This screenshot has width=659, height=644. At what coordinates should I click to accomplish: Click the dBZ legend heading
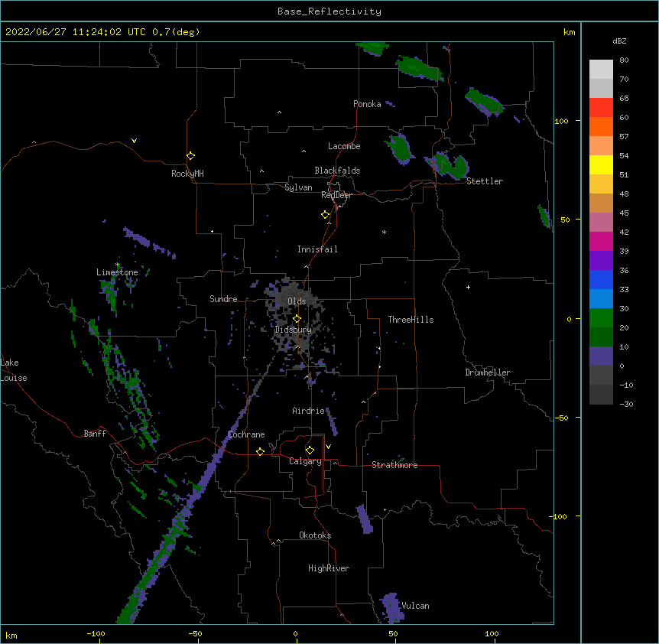point(619,41)
